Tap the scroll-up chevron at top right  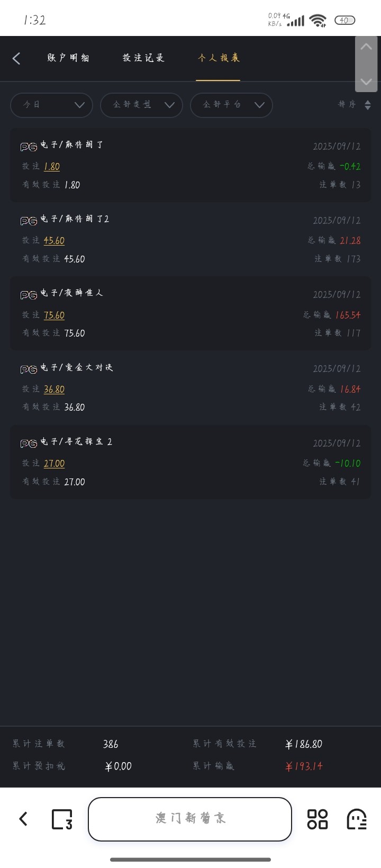click(366, 47)
